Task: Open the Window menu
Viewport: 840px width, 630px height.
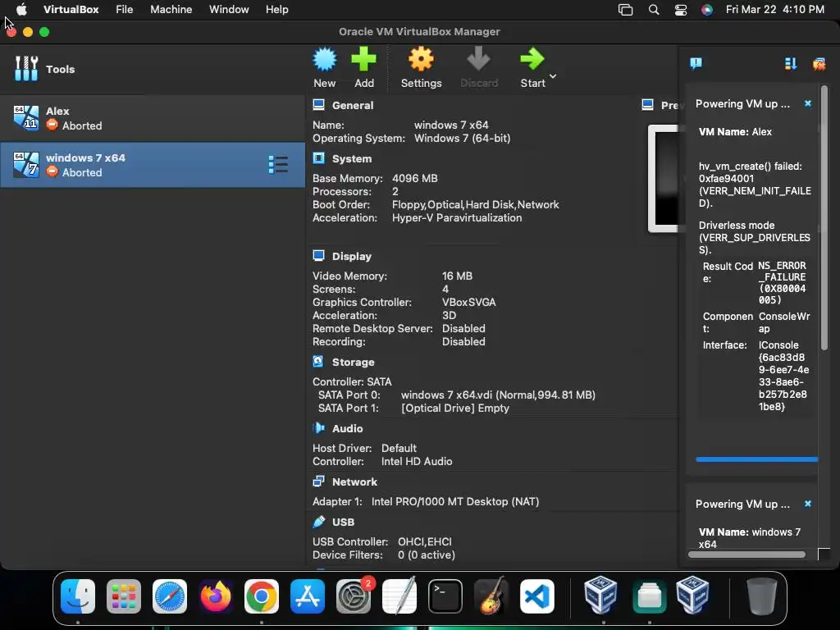Action: 229,9
